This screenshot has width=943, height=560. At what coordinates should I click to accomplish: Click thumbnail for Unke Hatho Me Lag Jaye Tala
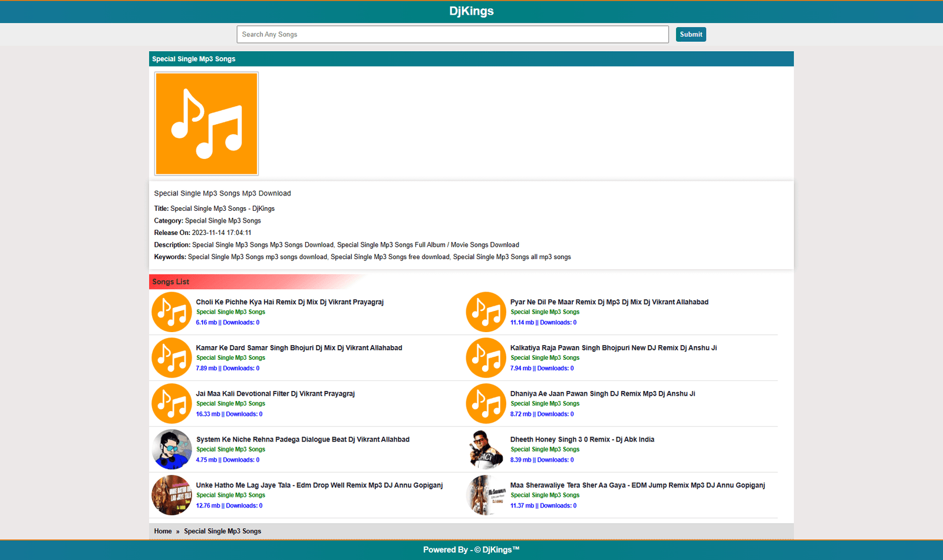[x=172, y=495]
